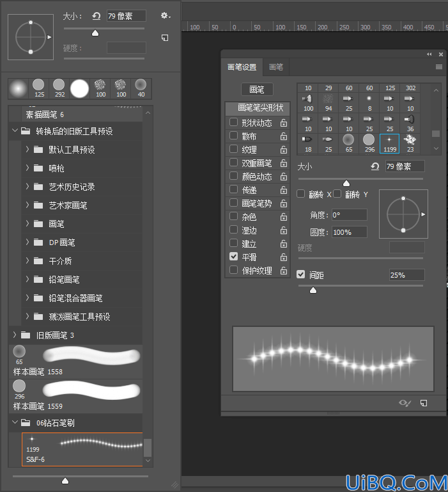Expand the 艺术历史记录 folder
The image size is (448, 492).
(27, 186)
